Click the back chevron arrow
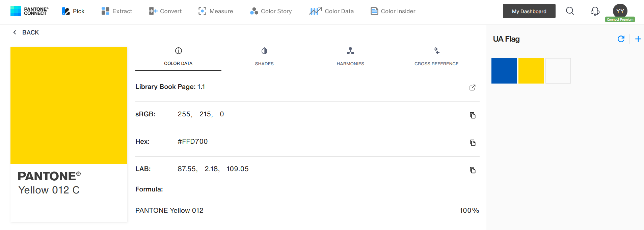 [15, 32]
